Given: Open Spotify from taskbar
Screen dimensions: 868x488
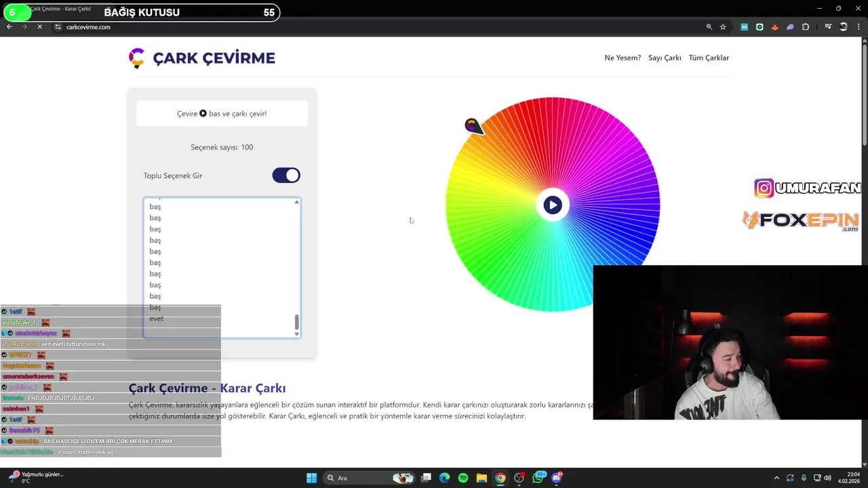Looking at the screenshot, I should [x=462, y=478].
